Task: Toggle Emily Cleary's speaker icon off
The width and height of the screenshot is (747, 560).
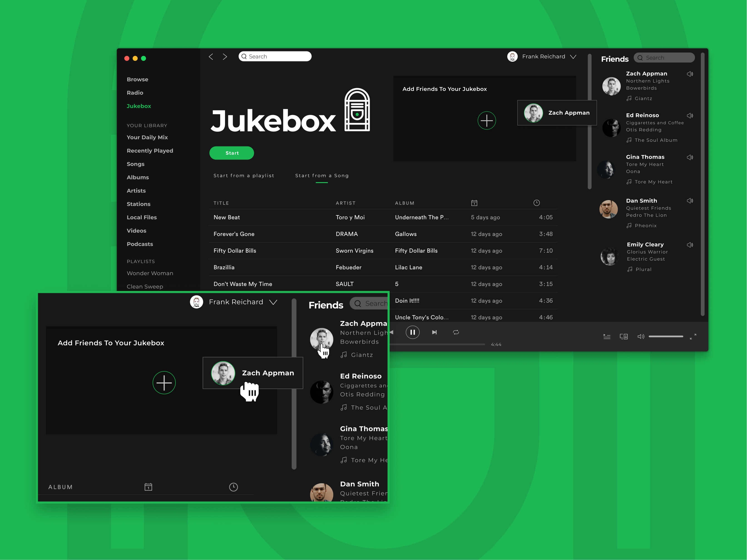Action: point(690,245)
